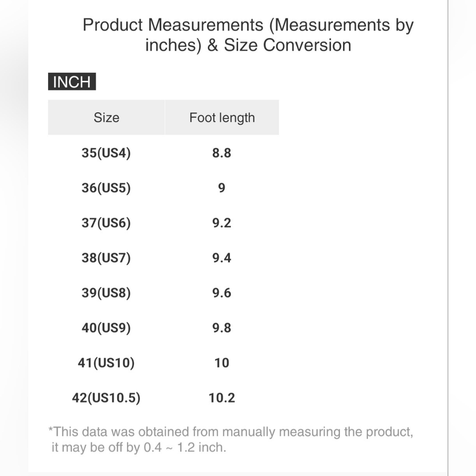Click the 9.4 foot length cell
This screenshot has height=476, width=476.
[x=222, y=258]
